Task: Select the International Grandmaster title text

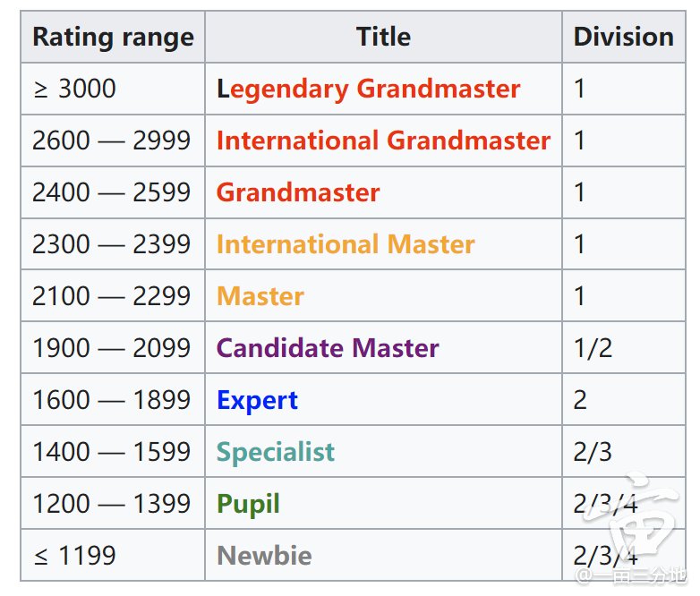Action: coord(383,140)
